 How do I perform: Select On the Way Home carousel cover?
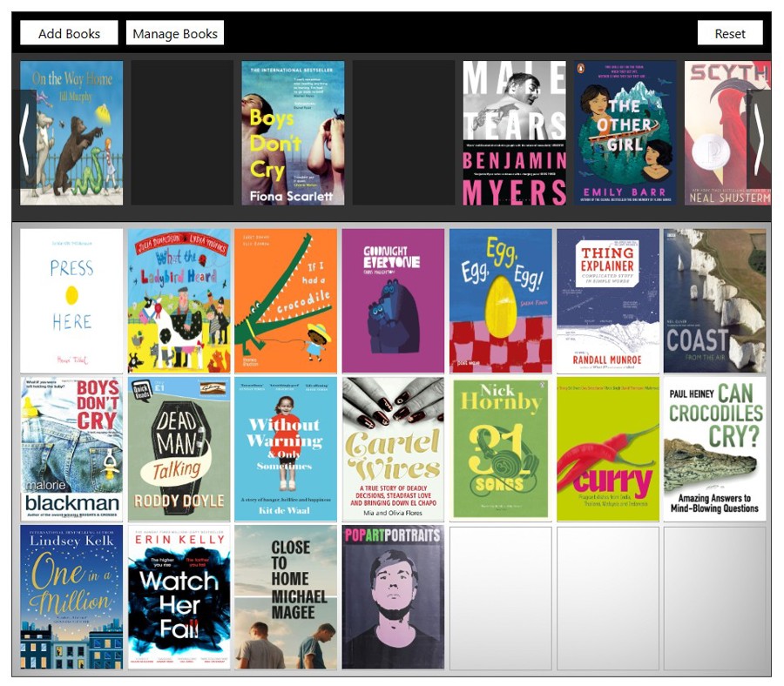pos(71,133)
